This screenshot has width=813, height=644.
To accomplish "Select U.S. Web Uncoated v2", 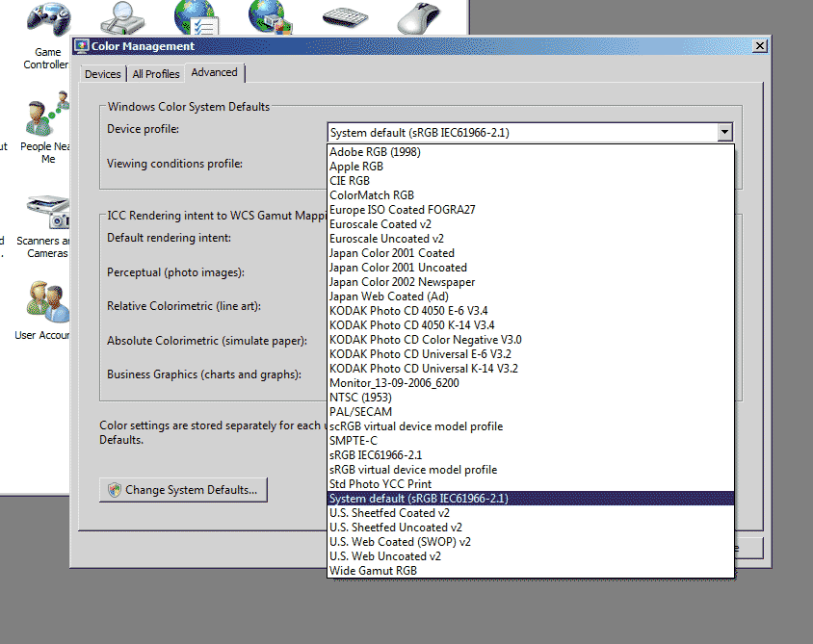I will pos(531,556).
